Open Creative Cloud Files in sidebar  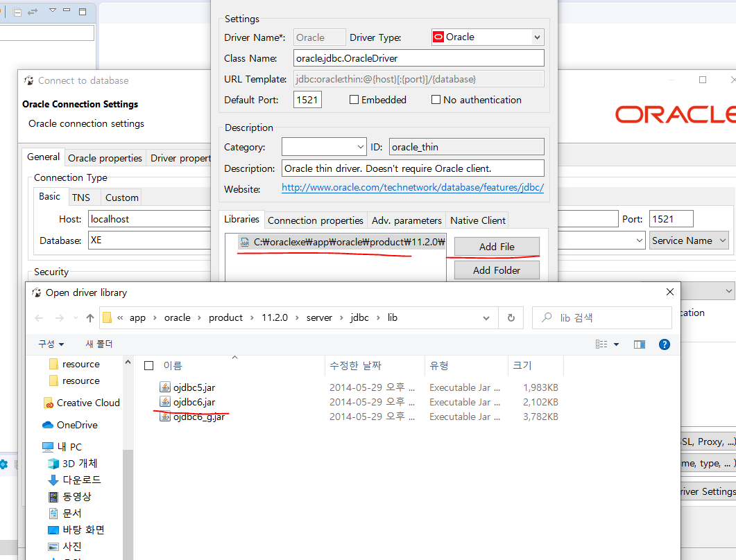[x=81, y=403]
